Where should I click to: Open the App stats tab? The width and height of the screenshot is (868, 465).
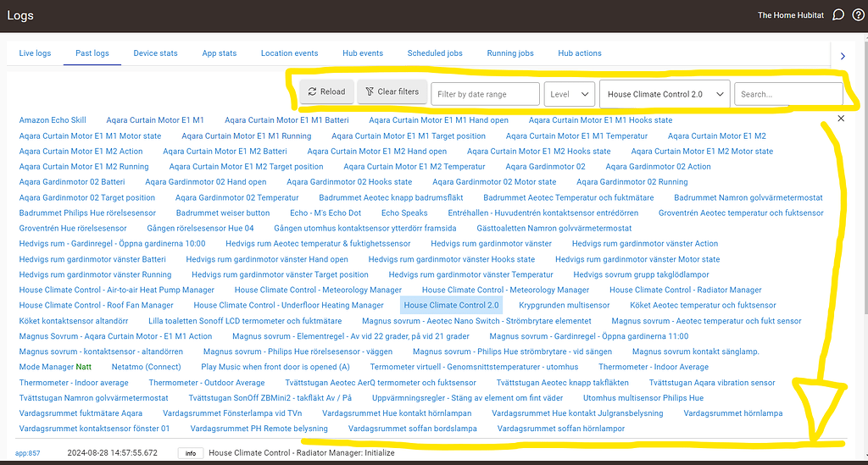coord(220,53)
